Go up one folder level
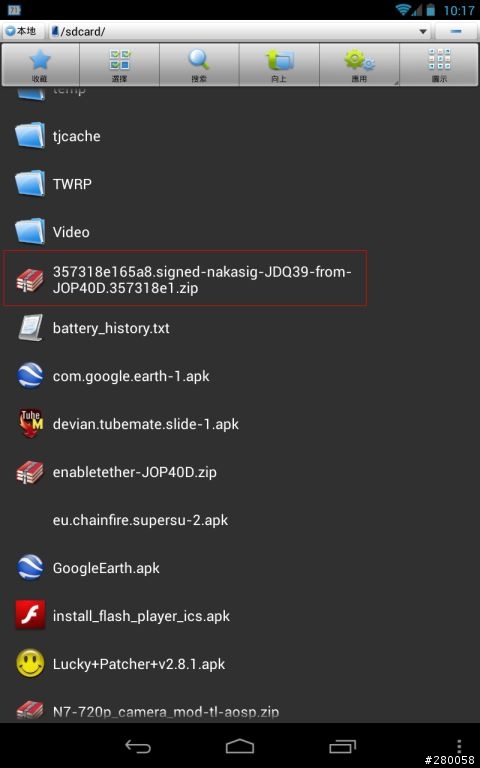This screenshot has width=480, height=768. pyautogui.click(x=279, y=65)
